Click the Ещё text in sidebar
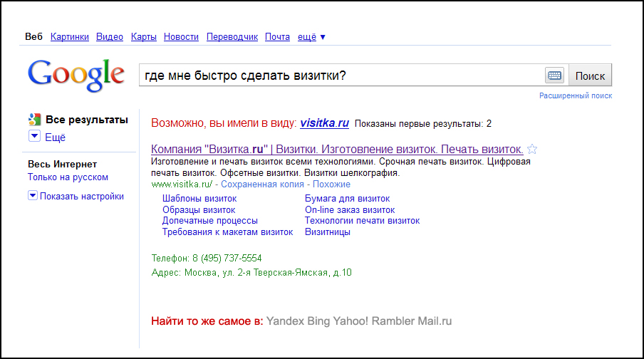This screenshot has height=359, width=644. 55,137
